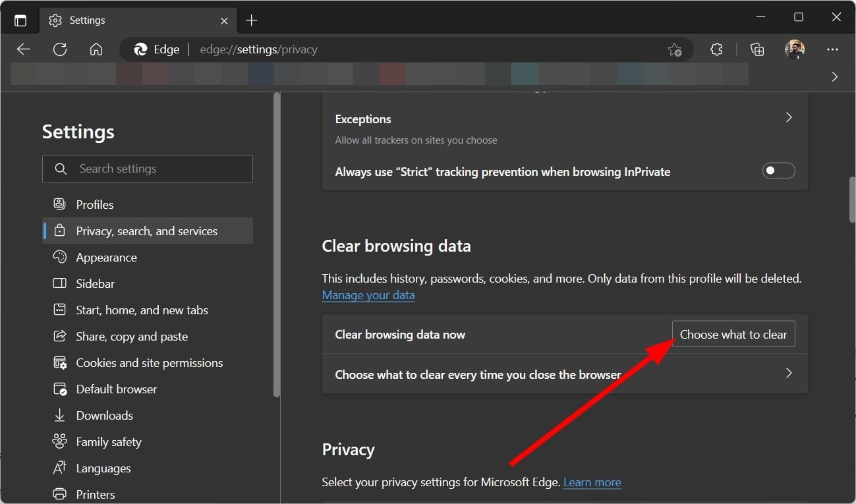Open Profiles settings

(x=148, y=204)
